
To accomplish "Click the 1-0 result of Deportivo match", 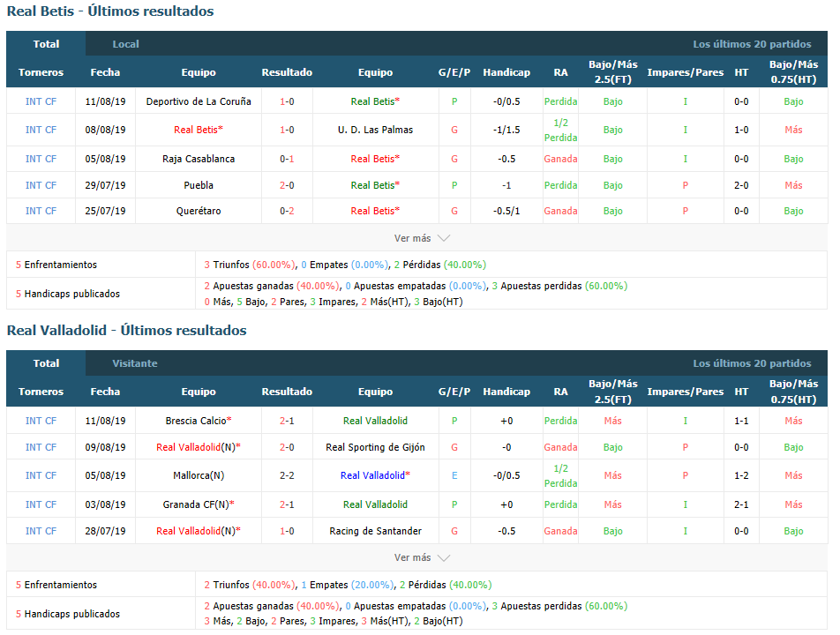I will coord(287,101).
